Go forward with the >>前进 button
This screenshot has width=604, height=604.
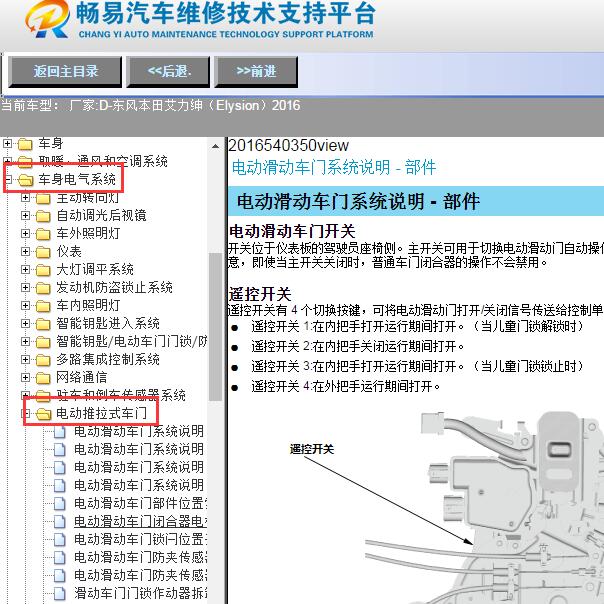(256, 72)
